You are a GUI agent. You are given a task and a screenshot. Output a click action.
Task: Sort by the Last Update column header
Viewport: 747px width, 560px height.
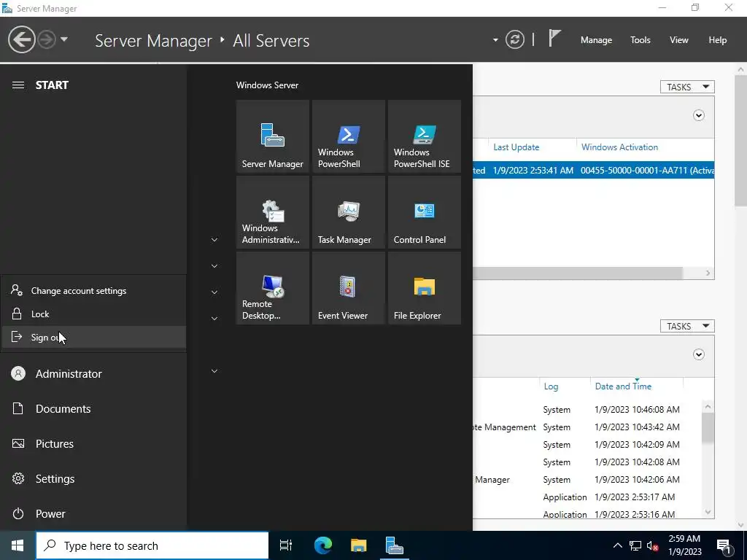516,147
